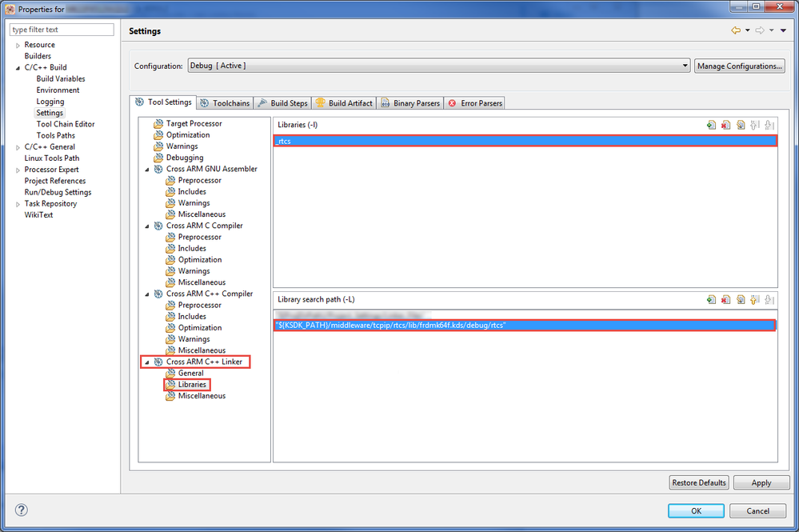Open the help question mark icon

(22, 510)
